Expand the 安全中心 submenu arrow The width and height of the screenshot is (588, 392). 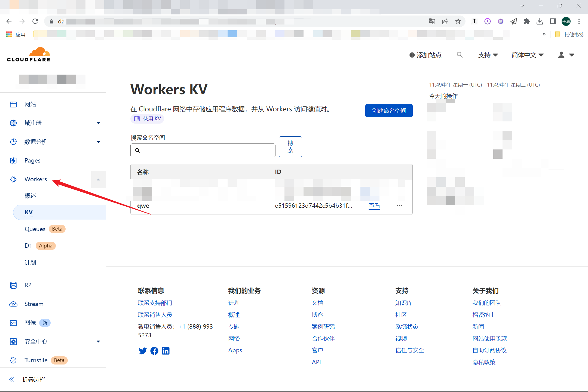pos(98,342)
